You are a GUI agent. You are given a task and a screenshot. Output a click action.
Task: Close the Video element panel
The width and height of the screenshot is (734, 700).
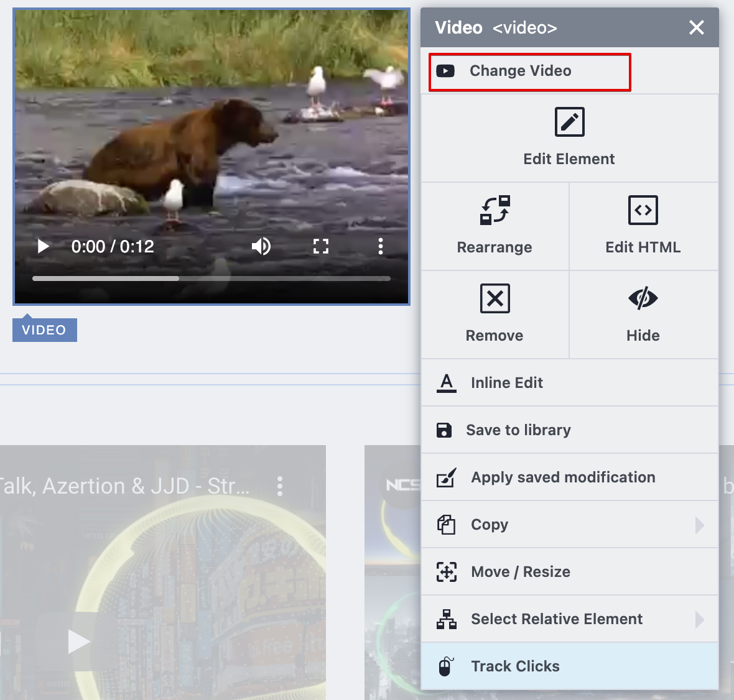(697, 27)
